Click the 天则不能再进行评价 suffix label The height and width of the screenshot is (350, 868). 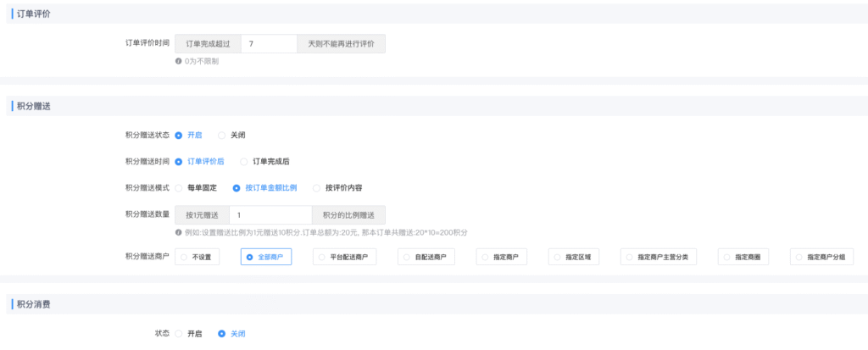pos(341,44)
